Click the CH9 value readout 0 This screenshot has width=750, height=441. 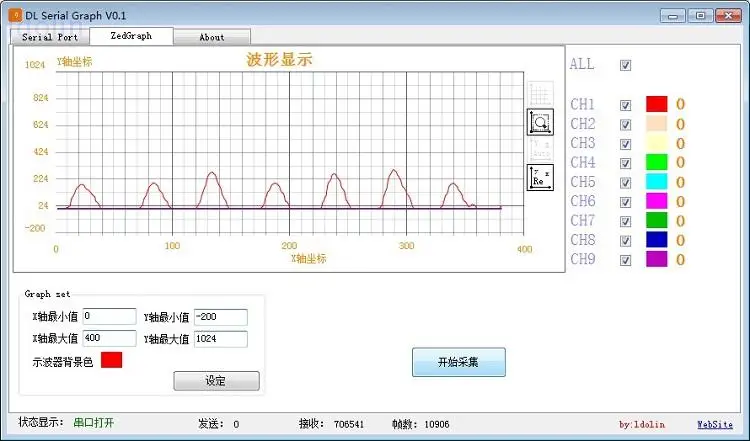point(680,260)
